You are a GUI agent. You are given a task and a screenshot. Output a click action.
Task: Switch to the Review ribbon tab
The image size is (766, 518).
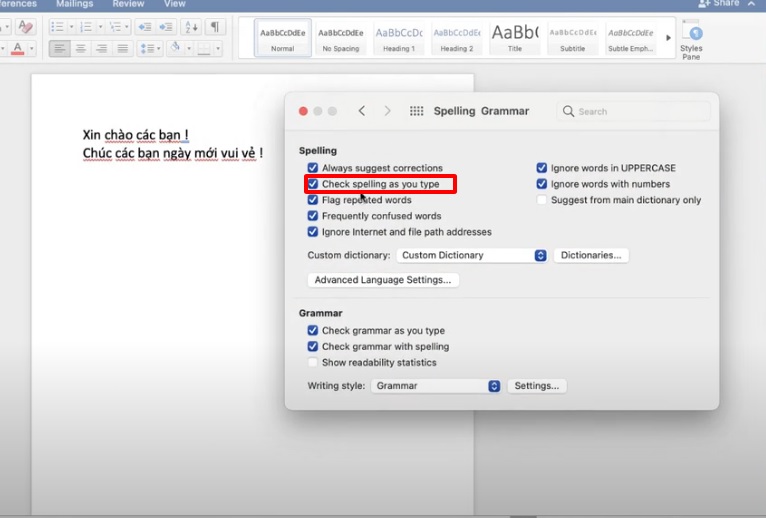(x=128, y=4)
